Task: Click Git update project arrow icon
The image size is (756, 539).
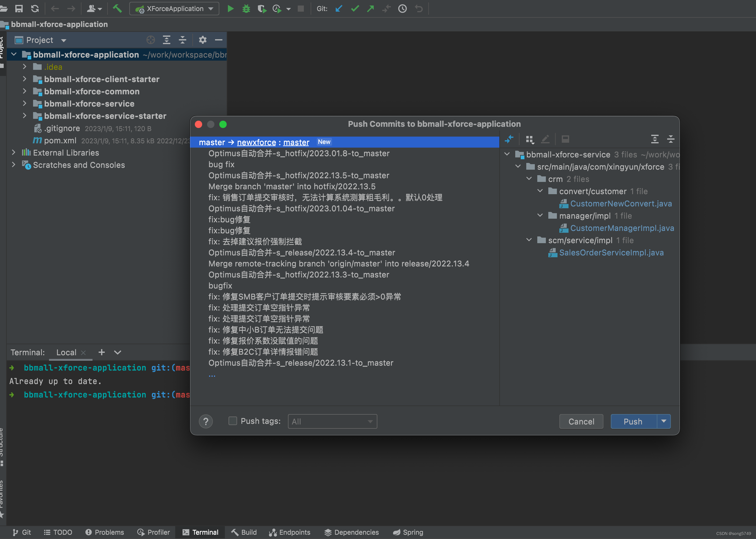Action: pyautogui.click(x=339, y=9)
